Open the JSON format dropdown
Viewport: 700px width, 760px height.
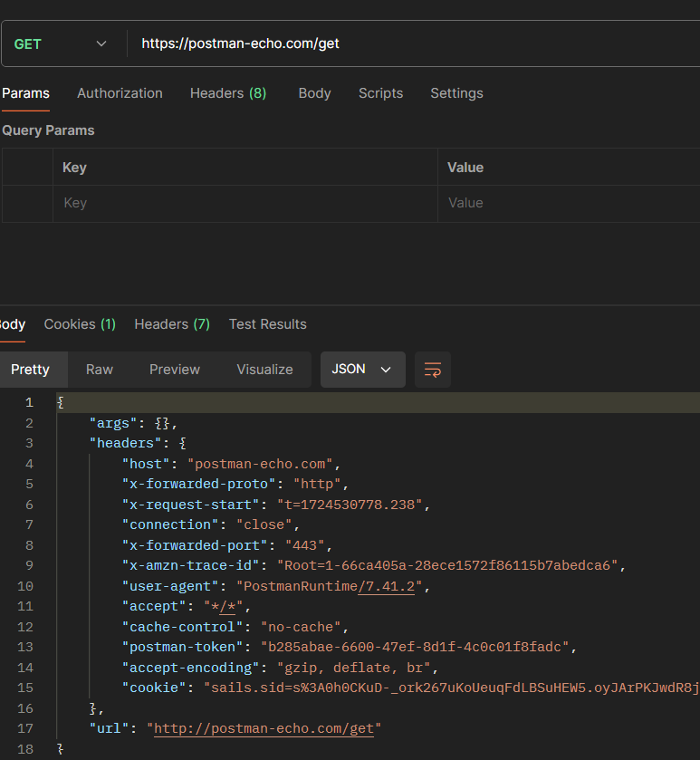[x=363, y=370]
